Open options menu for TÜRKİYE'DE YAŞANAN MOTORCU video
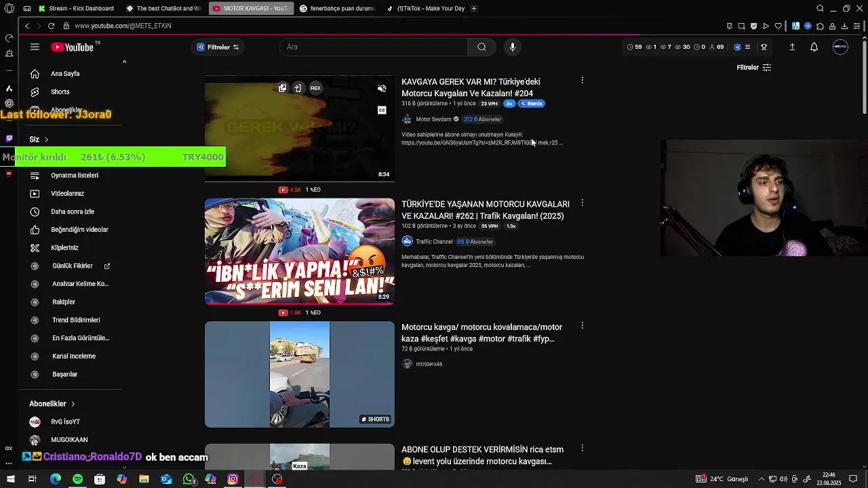The width and height of the screenshot is (868, 488). point(582,203)
